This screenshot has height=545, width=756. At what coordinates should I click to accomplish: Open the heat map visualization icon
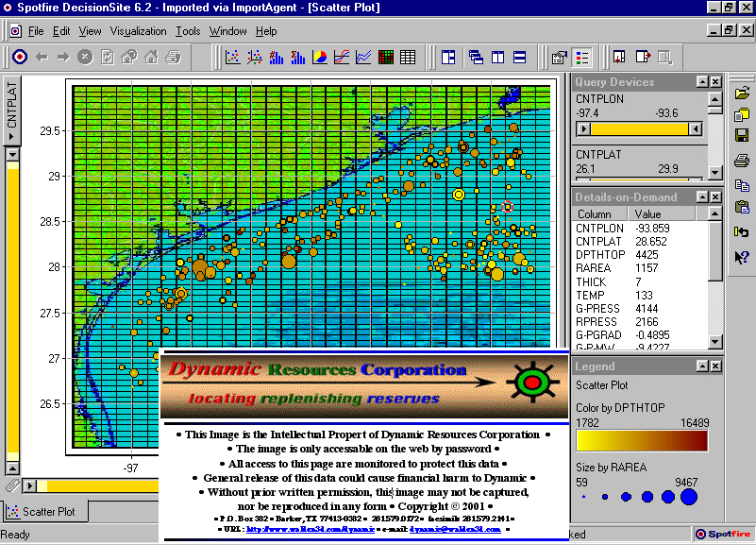tap(385, 58)
